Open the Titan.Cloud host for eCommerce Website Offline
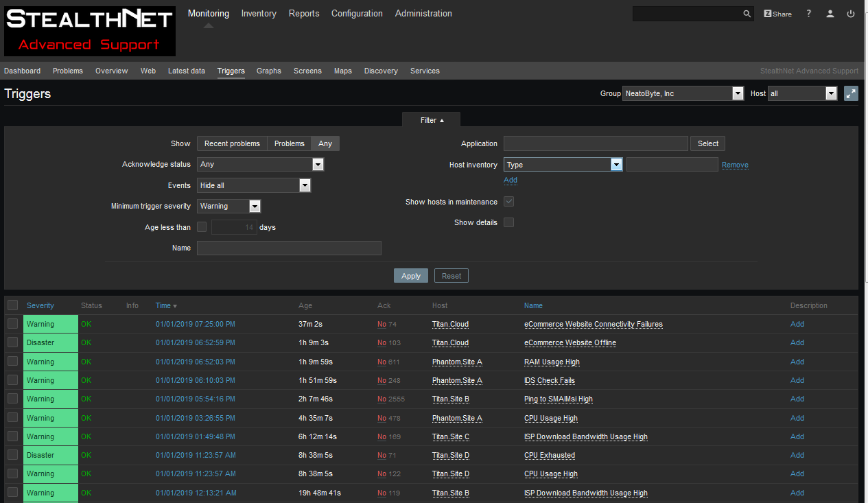This screenshot has width=868, height=503. pyautogui.click(x=450, y=342)
